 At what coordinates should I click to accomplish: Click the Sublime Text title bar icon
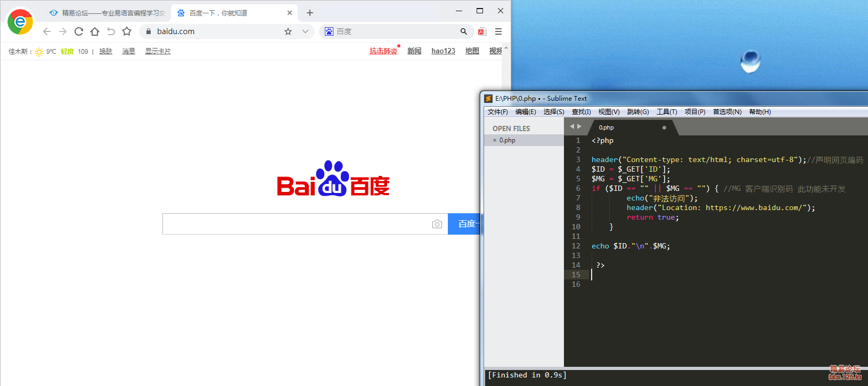click(x=488, y=99)
